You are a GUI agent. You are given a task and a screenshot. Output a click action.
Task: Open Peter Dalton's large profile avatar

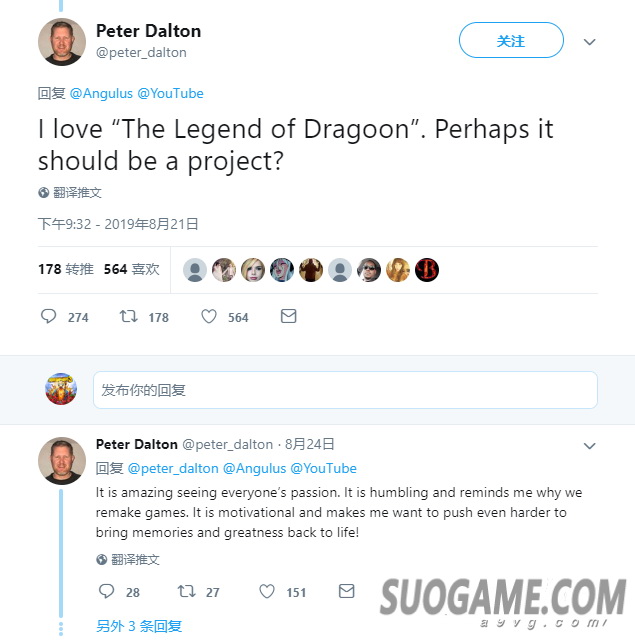click(62, 42)
